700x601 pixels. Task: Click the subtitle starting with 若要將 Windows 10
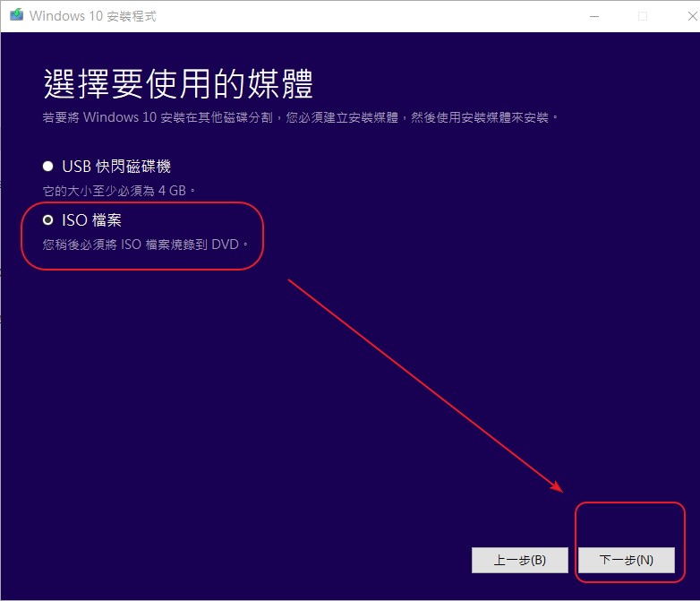(300, 117)
